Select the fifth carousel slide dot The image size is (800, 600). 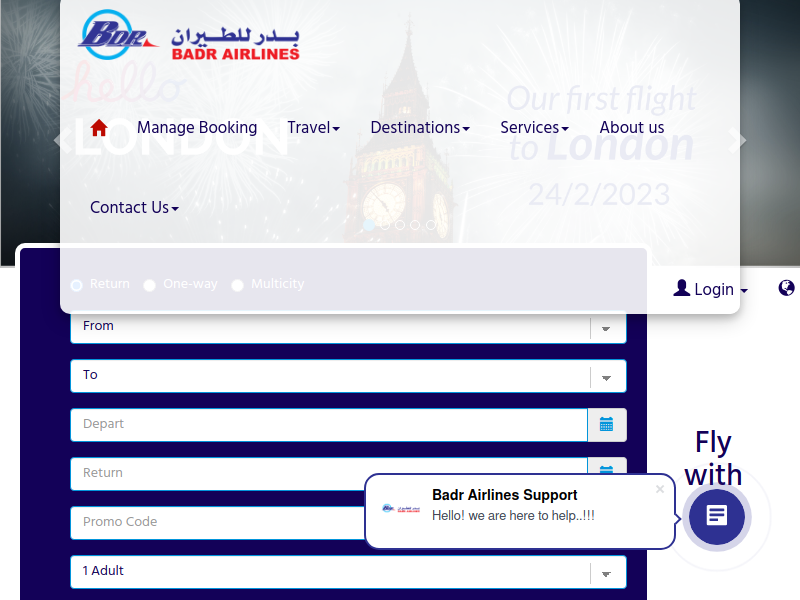(431, 225)
